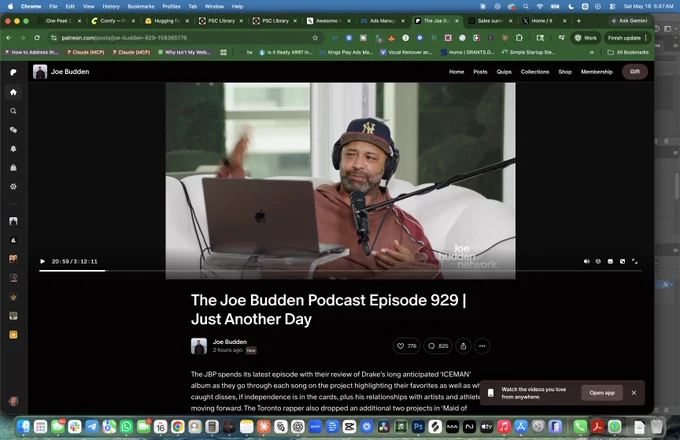Seek on the video progress bar
The height and width of the screenshot is (440, 680).
(x=340, y=271)
